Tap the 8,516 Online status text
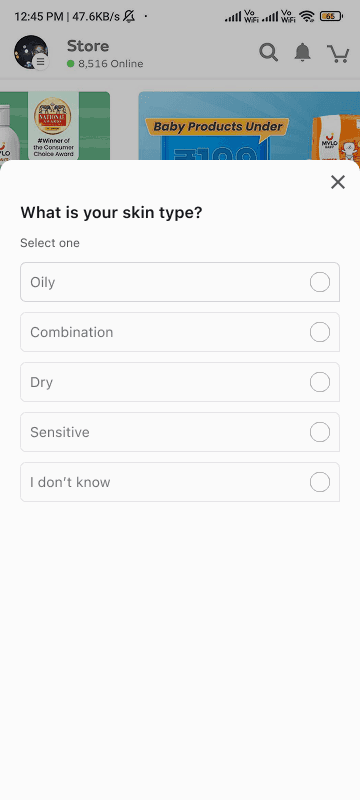 [110, 64]
